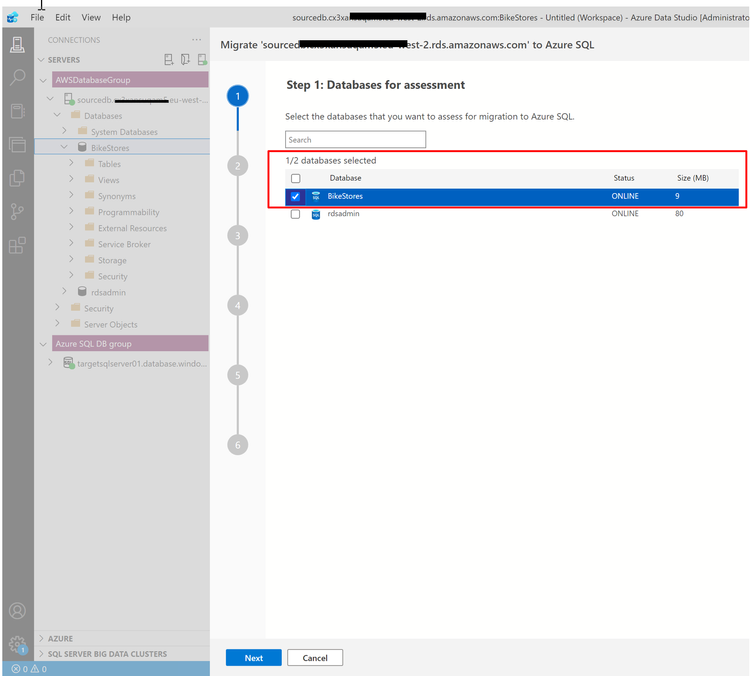Click the database Search field
The width and height of the screenshot is (750, 676).
pyautogui.click(x=355, y=140)
